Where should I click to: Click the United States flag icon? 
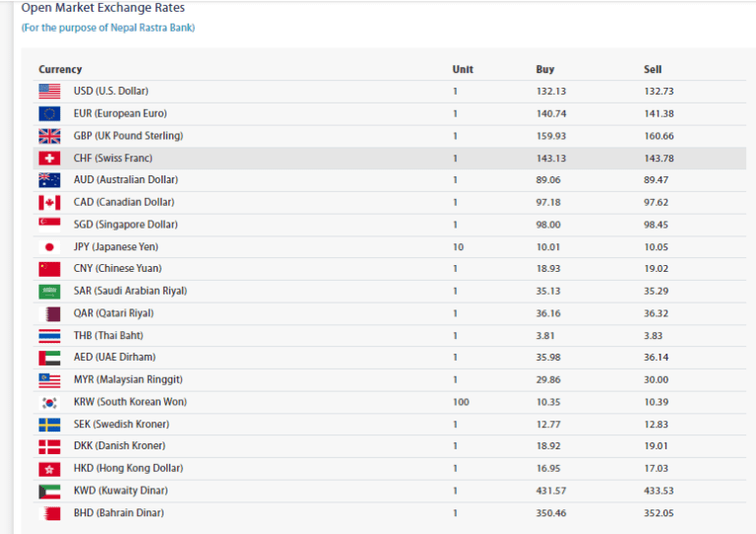coord(49,92)
